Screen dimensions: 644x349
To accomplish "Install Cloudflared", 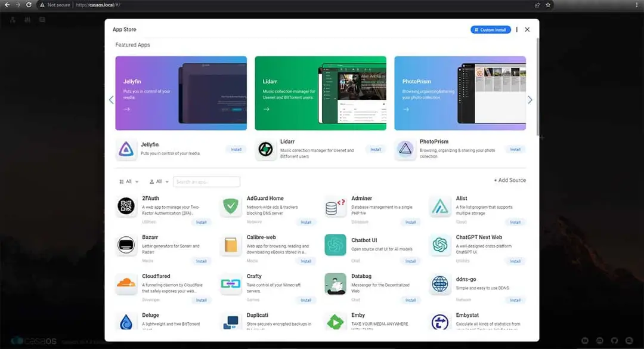I will click(x=202, y=301).
